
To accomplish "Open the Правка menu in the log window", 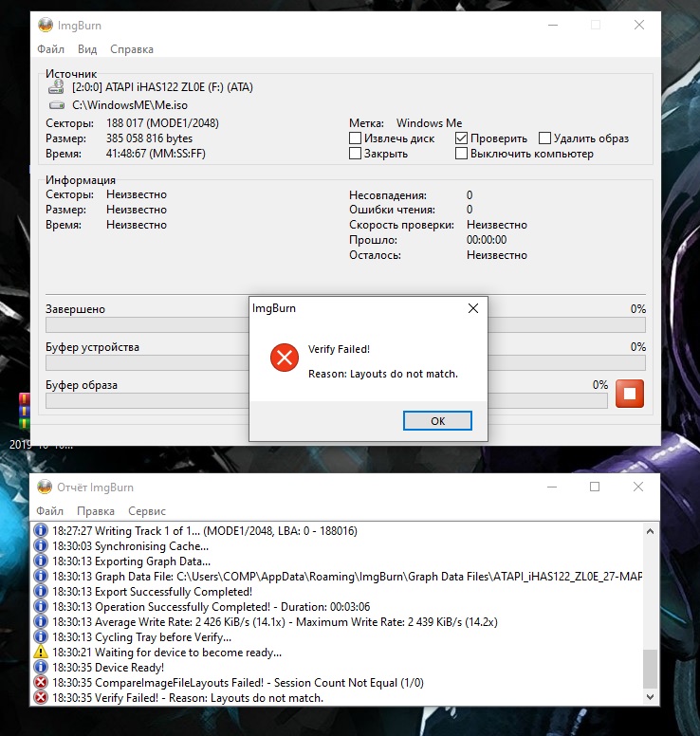I will coord(96,510).
